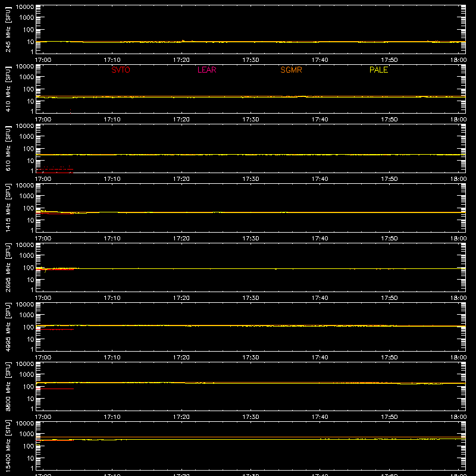
Task: Click 18:00 tick under the 4995 MHz plot
Action: coord(458,358)
